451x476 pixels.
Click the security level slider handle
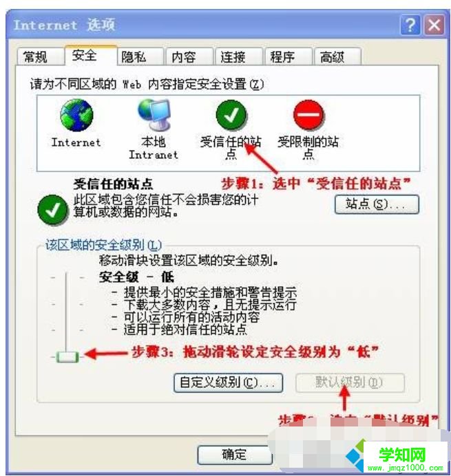67,357
